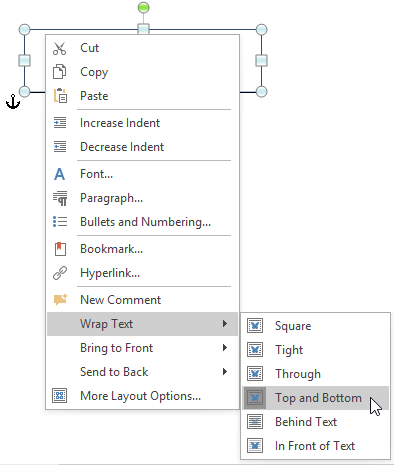The height and width of the screenshot is (465, 394).
Task: Select Increase Indent menu entry
Action: point(142,123)
